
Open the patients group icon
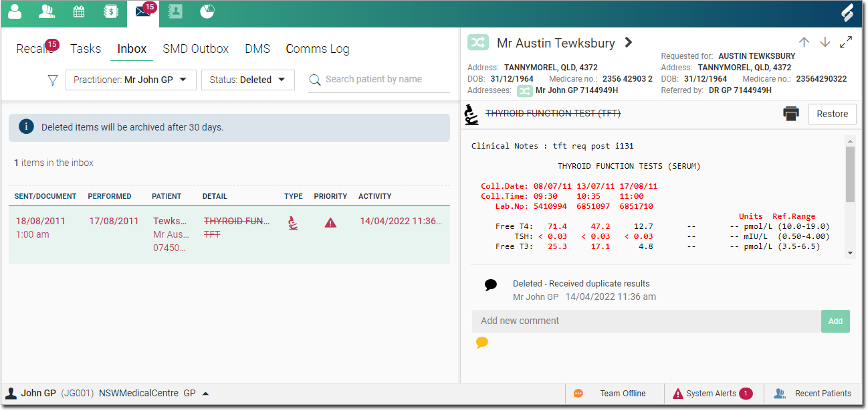click(x=46, y=11)
